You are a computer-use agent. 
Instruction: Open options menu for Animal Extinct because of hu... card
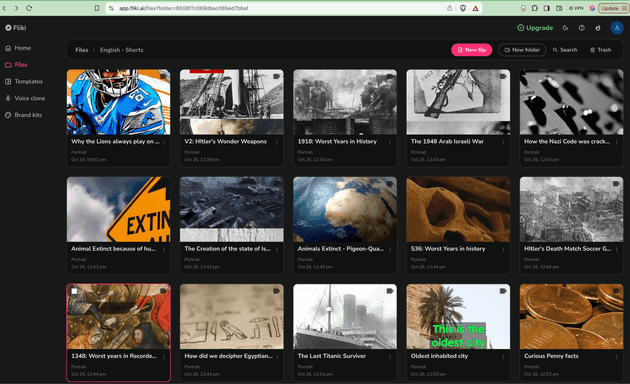click(x=164, y=249)
